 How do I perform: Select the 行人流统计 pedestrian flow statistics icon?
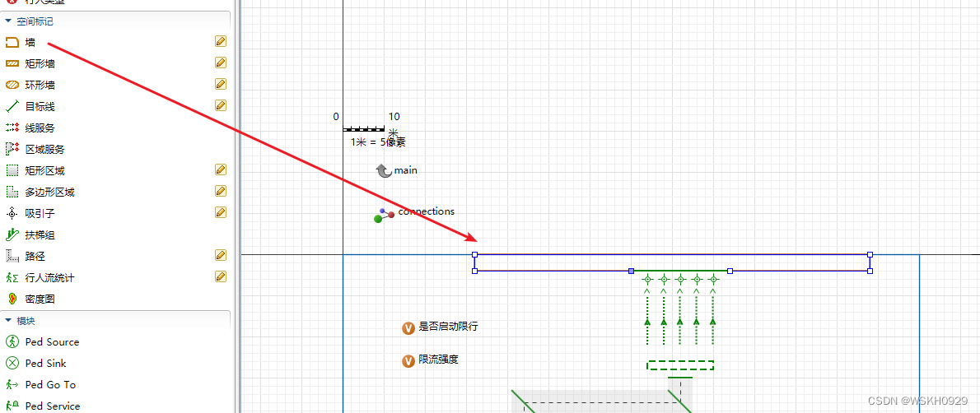tap(12, 277)
